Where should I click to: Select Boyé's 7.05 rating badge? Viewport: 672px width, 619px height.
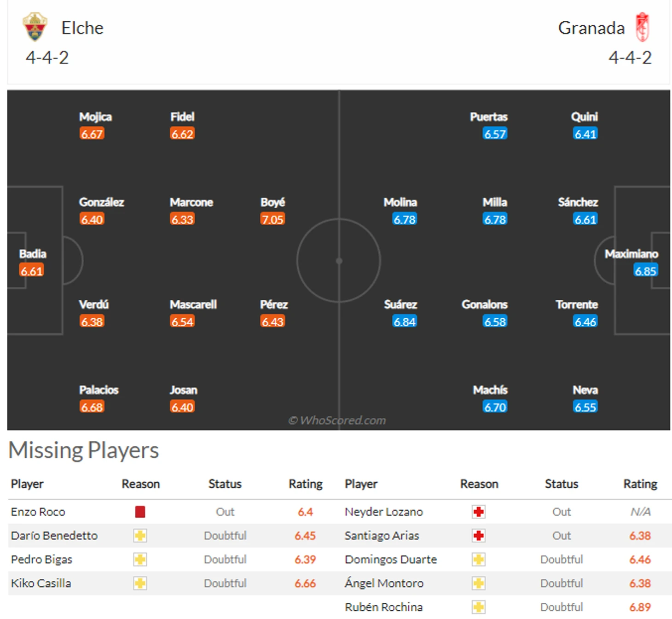pos(272,219)
